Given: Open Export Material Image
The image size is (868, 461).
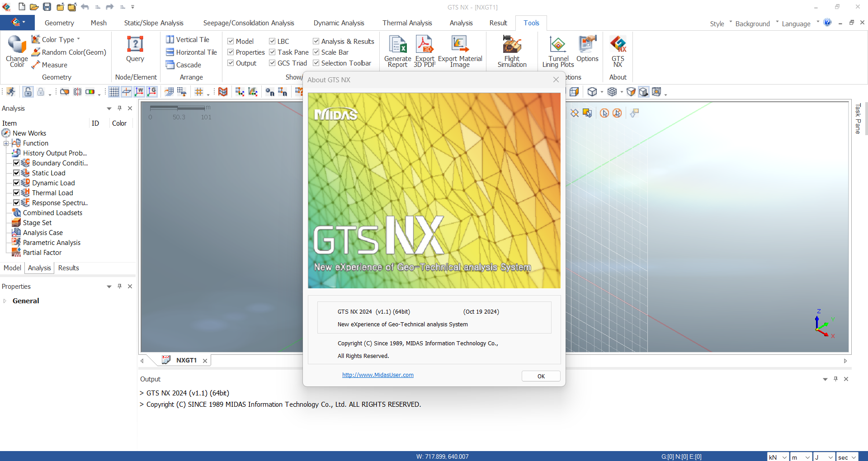Looking at the screenshot, I should [460, 51].
